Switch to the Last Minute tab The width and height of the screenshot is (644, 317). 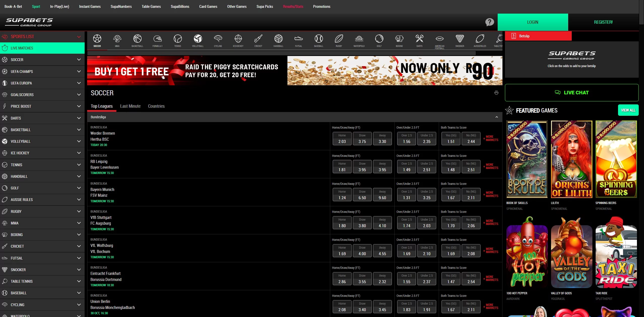tap(130, 106)
